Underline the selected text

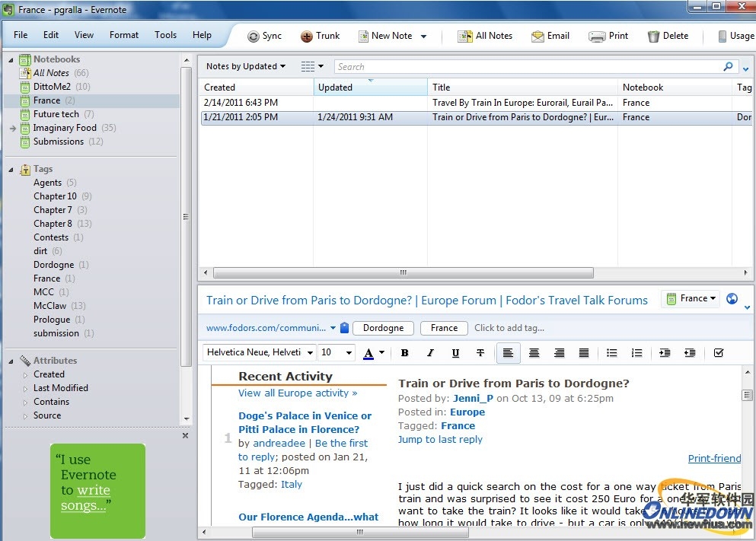pyautogui.click(x=455, y=353)
